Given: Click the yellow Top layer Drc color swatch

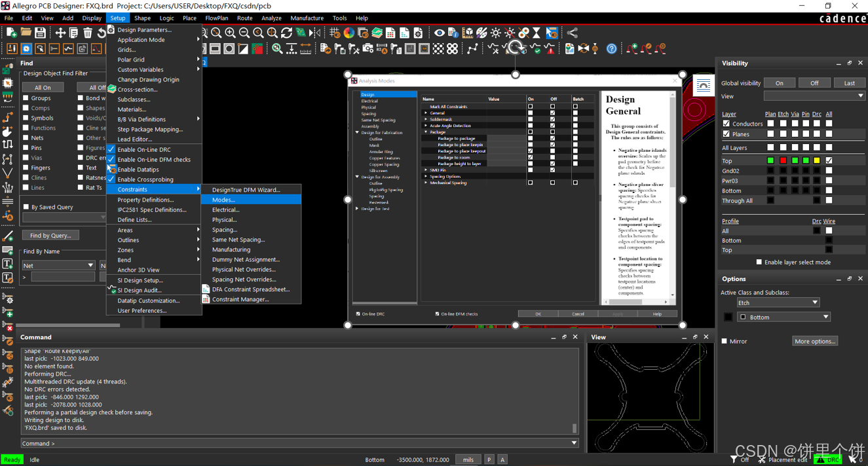Looking at the screenshot, I should pos(817,160).
